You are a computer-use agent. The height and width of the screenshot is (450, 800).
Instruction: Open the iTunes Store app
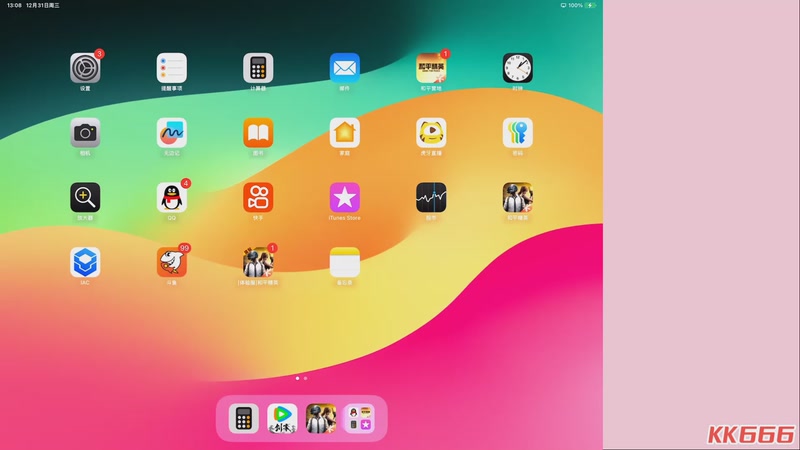344,197
